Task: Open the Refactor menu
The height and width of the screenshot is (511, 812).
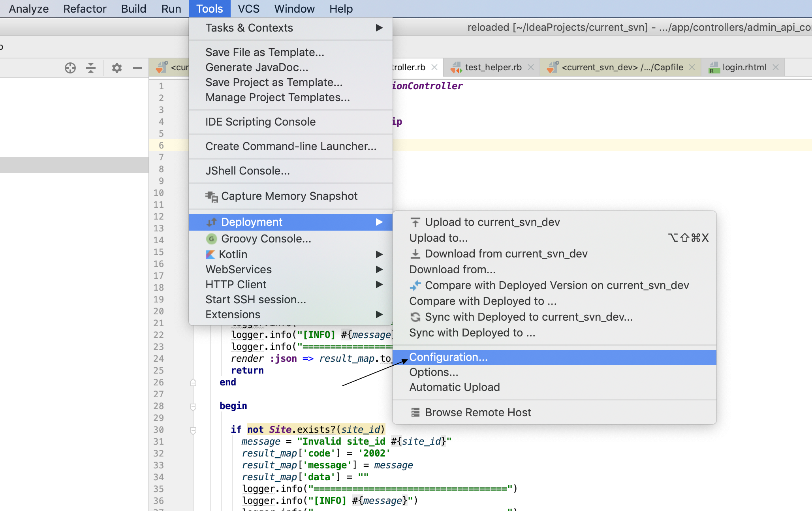Action: click(85, 9)
